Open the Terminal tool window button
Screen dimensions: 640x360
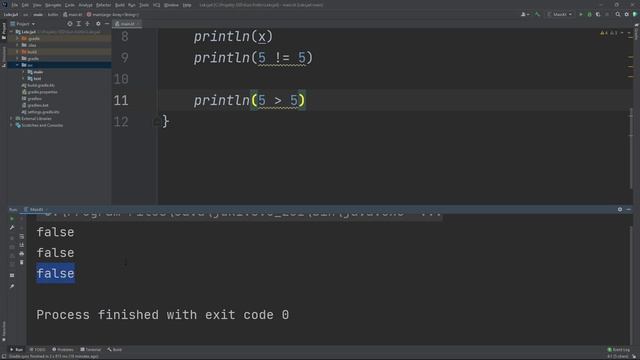[x=91, y=350]
